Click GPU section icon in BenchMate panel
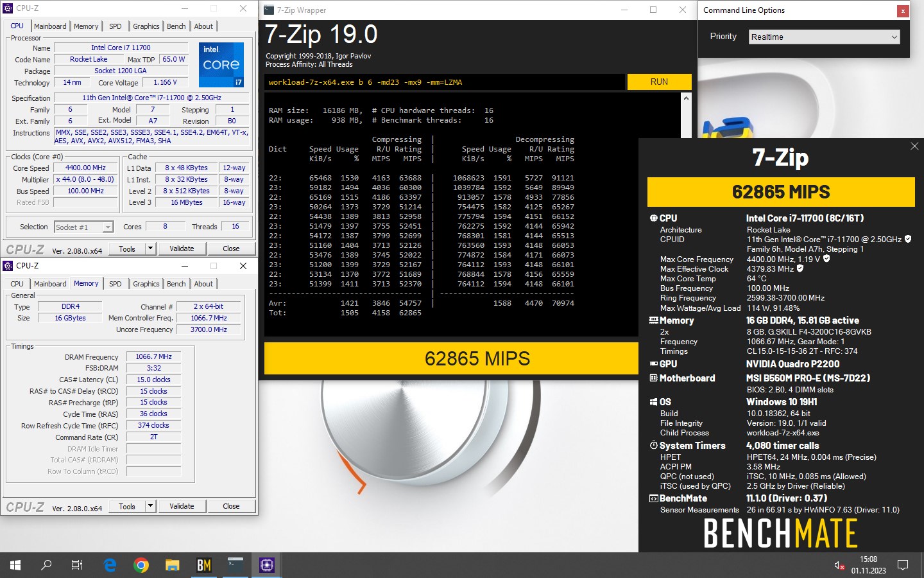The height and width of the screenshot is (578, 924). coord(653,363)
